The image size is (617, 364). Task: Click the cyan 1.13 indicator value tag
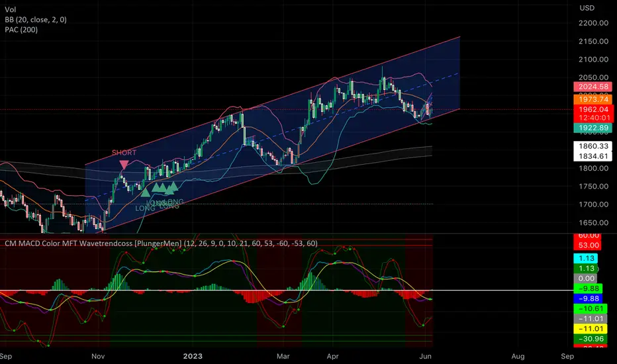coord(586,258)
